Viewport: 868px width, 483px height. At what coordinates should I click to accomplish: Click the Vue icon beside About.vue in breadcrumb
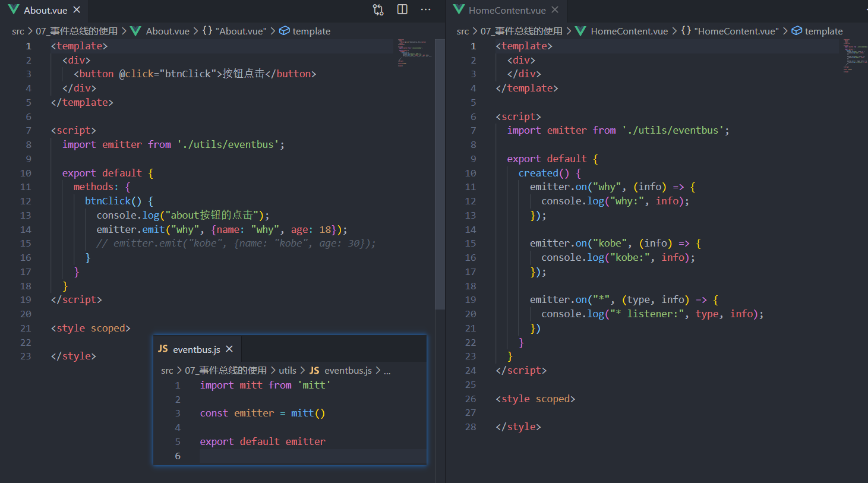click(x=134, y=31)
